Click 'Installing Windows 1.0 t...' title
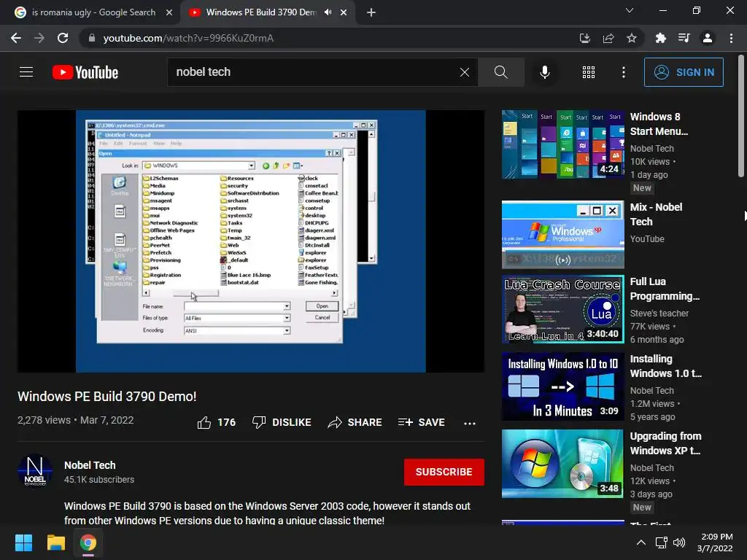Screen dimensions: 747x560 point(665,366)
